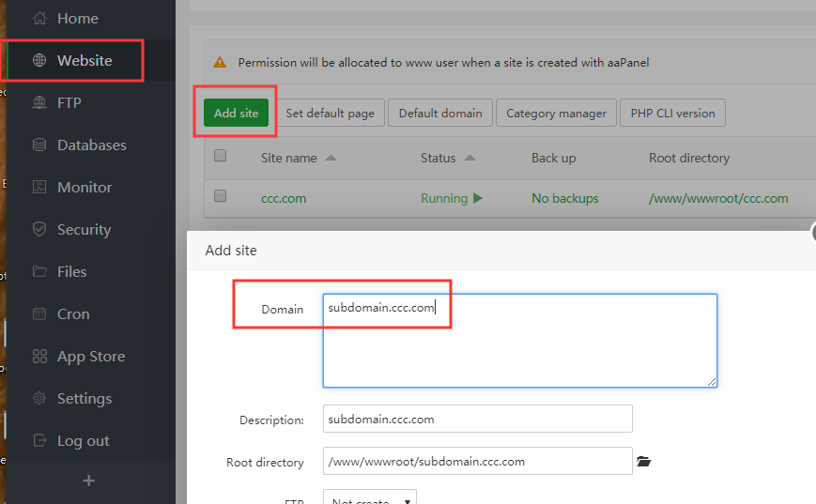The width and height of the screenshot is (816, 504).
Task: Open the FTP creation dropdown
Action: click(369, 497)
